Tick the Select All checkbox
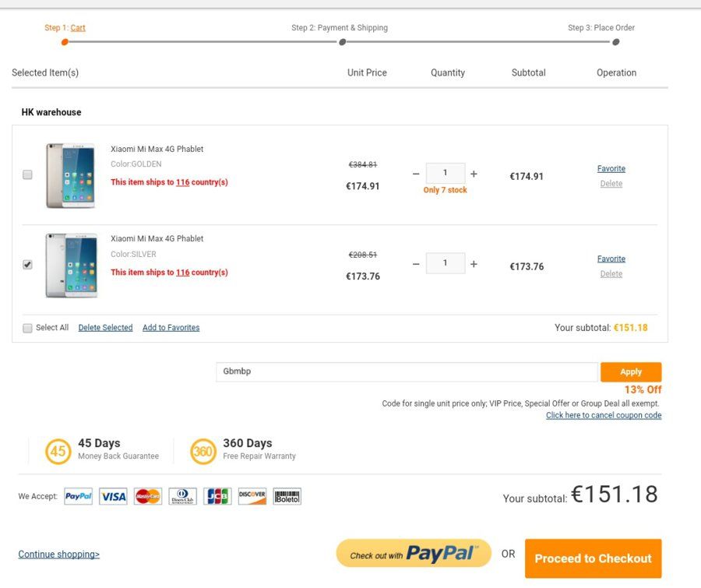The image size is (701, 588). pos(28,328)
